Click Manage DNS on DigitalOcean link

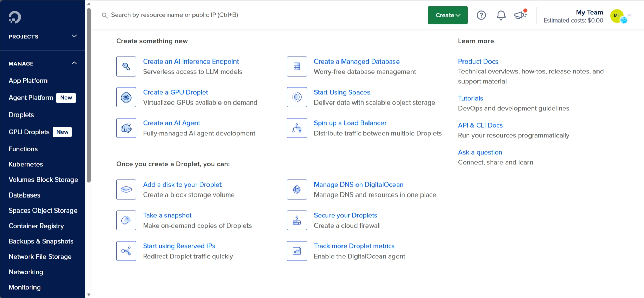[359, 185]
